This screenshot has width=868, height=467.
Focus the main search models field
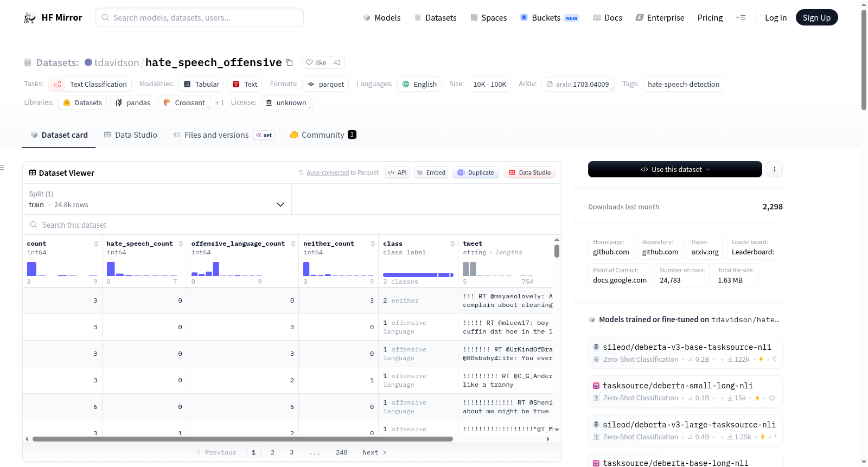point(200,18)
